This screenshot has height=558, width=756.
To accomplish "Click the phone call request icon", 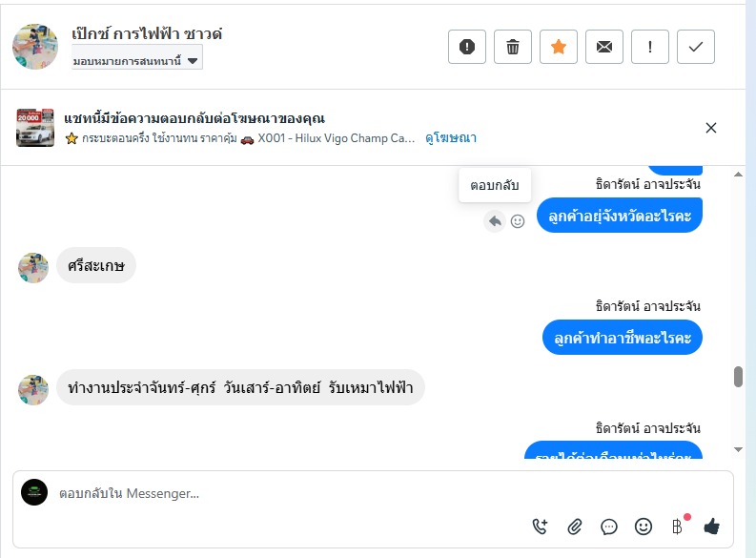I will tap(541, 526).
